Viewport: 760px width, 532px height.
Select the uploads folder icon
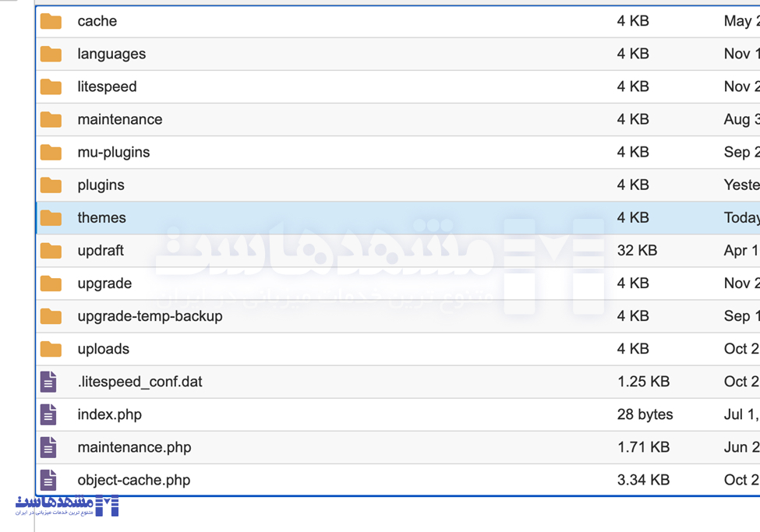tap(51, 349)
